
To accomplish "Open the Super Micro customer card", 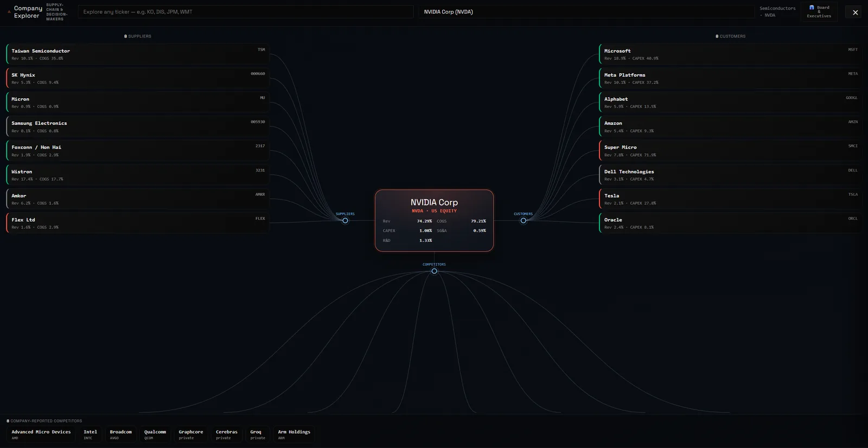I will point(730,151).
